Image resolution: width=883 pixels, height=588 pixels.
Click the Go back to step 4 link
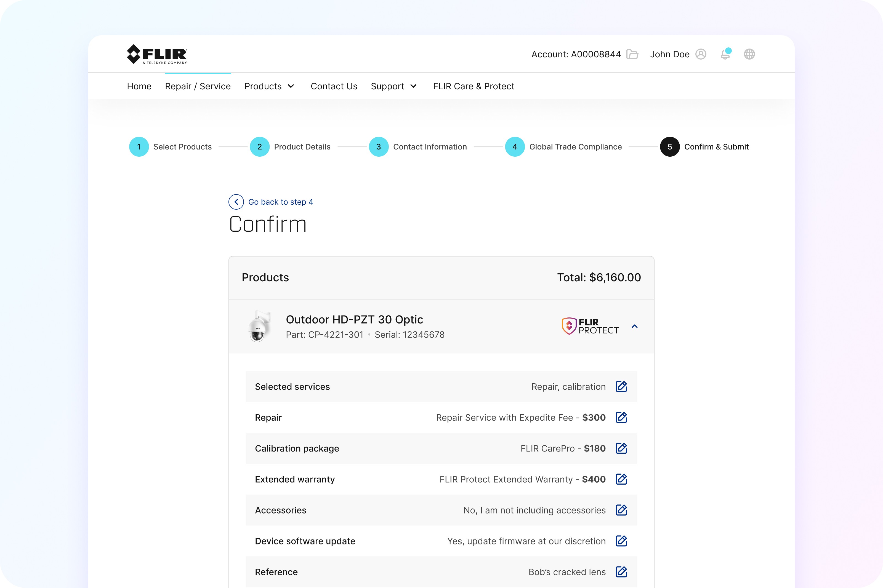click(x=281, y=202)
